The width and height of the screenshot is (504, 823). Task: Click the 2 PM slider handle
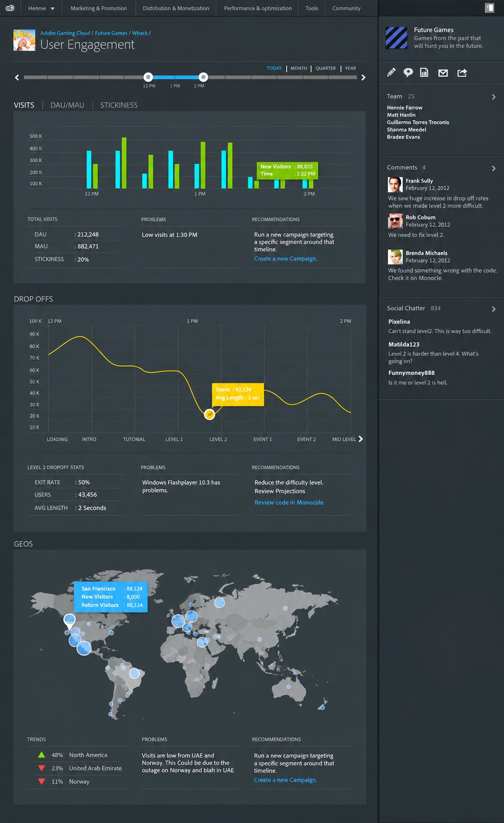(203, 77)
